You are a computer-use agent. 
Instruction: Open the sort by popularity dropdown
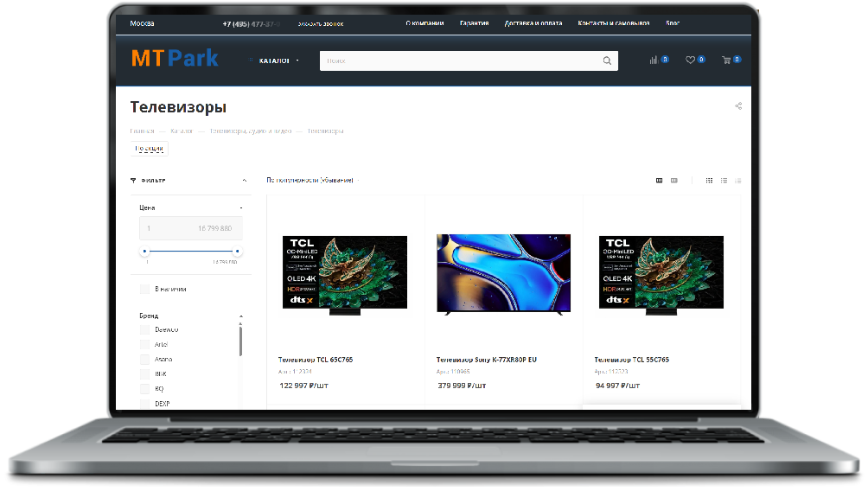click(x=312, y=181)
